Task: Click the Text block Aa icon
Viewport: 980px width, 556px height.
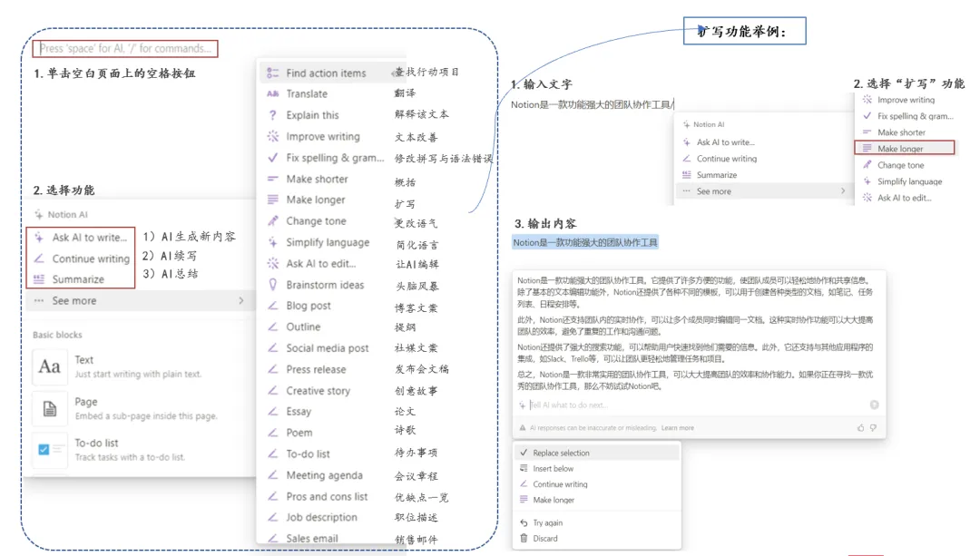Action: tap(49, 366)
